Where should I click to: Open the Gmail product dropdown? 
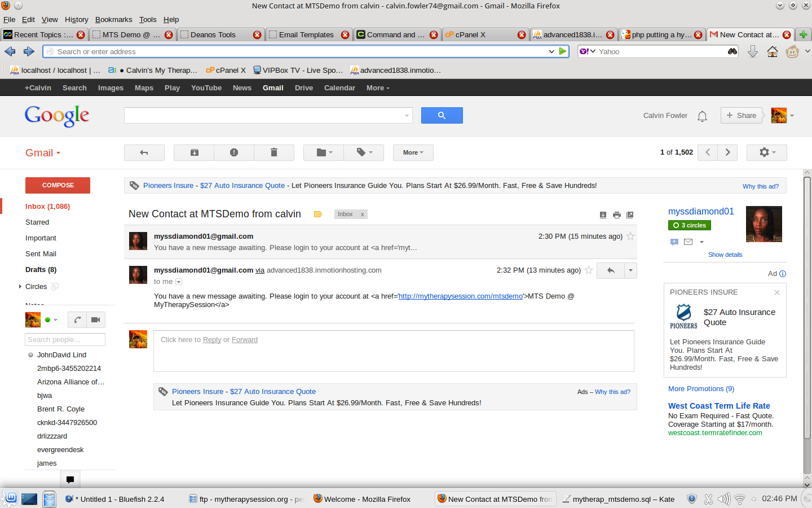click(43, 153)
